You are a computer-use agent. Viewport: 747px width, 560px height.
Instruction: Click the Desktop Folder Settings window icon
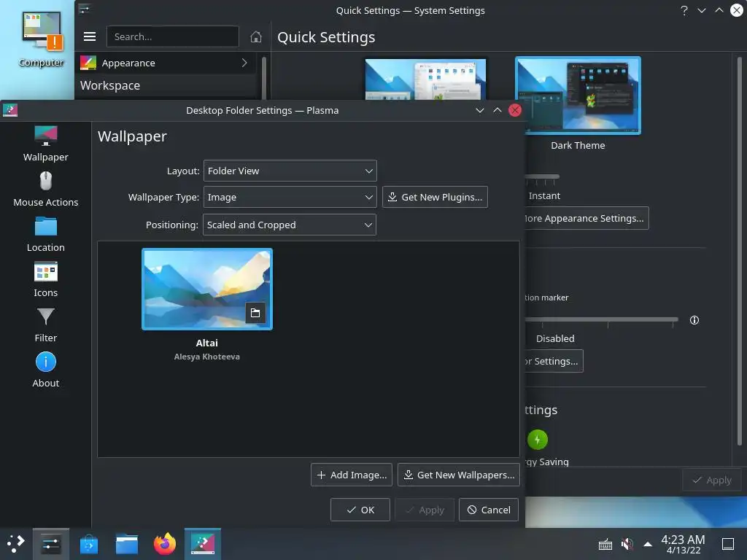pos(10,110)
